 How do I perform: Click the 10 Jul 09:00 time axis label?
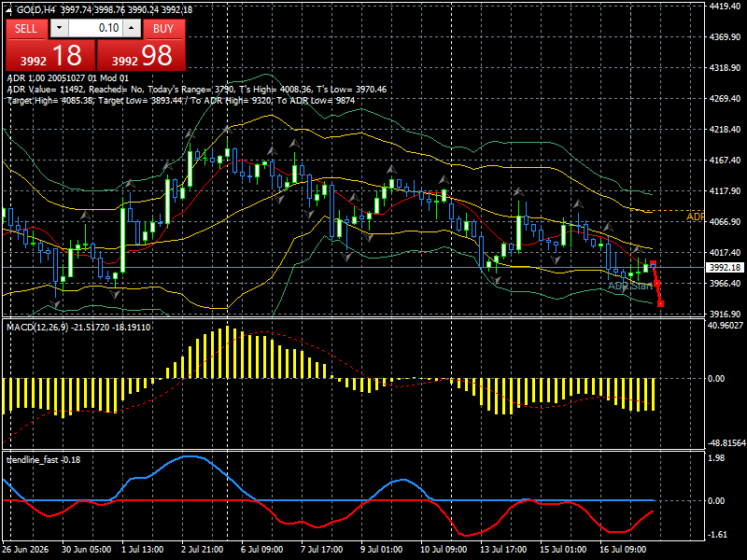tap(444, 550)
